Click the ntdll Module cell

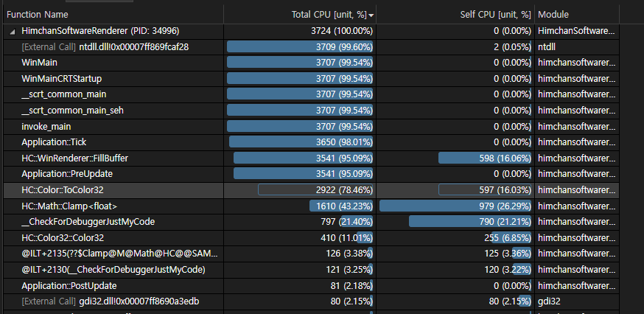tap(577, 47)
